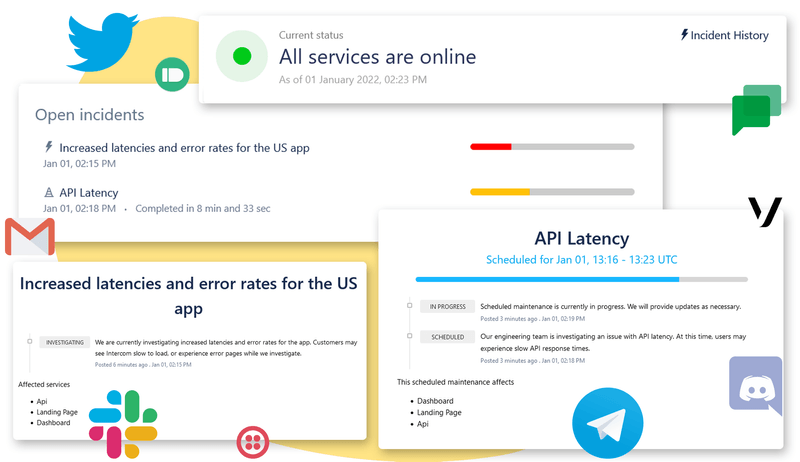
Task: Click the 'All services are online' heading
Action: click(377, 57)
